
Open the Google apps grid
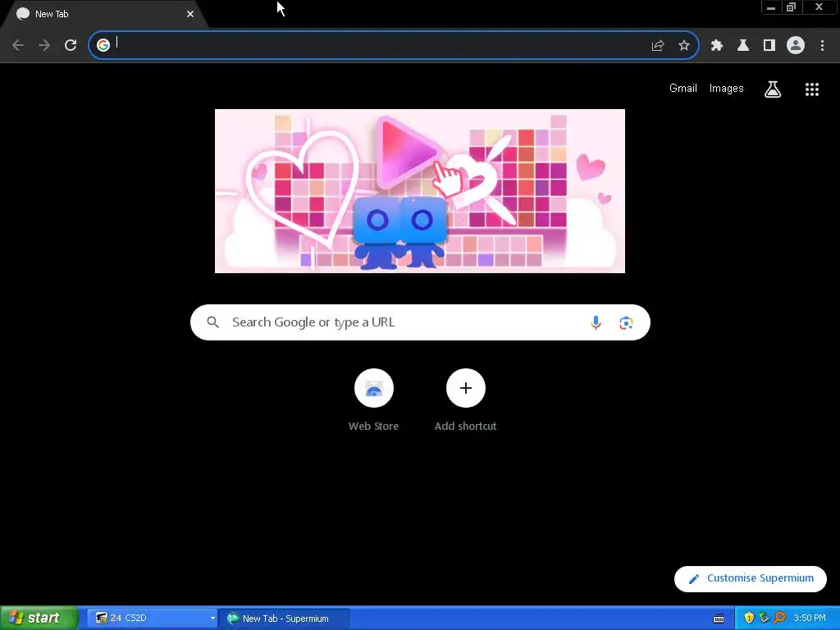coord(812,89)
